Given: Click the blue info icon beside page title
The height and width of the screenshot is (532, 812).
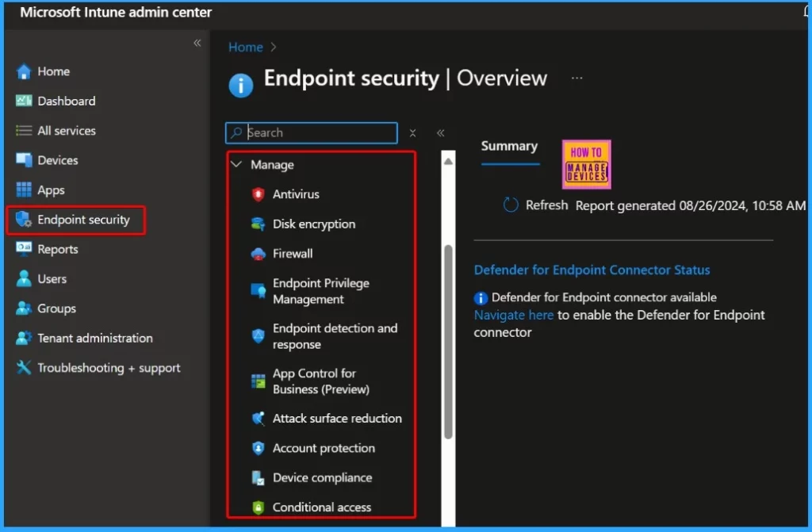Looking at the screenshot, I should (241, 85).
